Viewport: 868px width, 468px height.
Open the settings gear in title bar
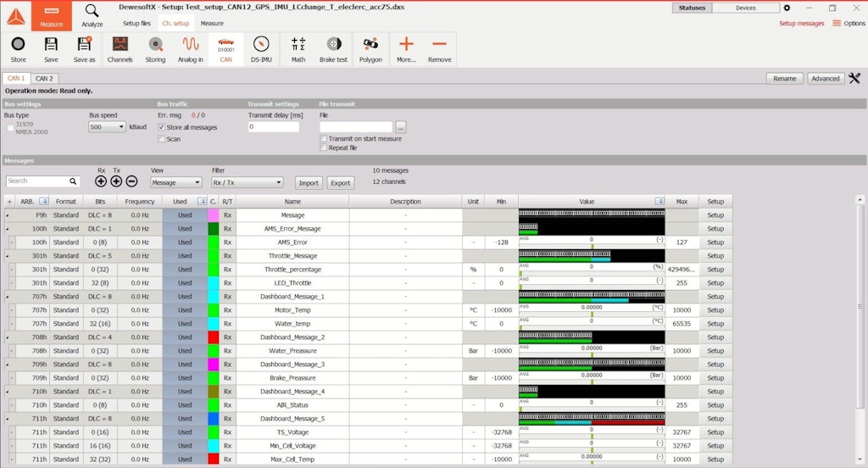tap(787, 8)
